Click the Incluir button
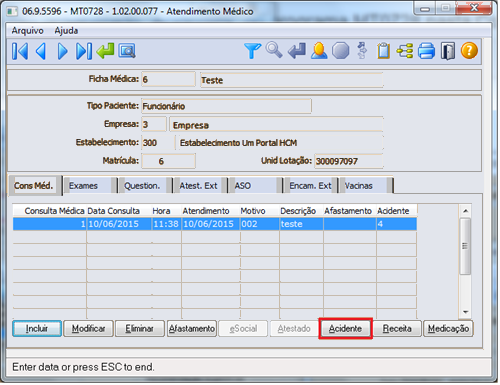This screenshot has width=500, height=385. tap(37, 329)
